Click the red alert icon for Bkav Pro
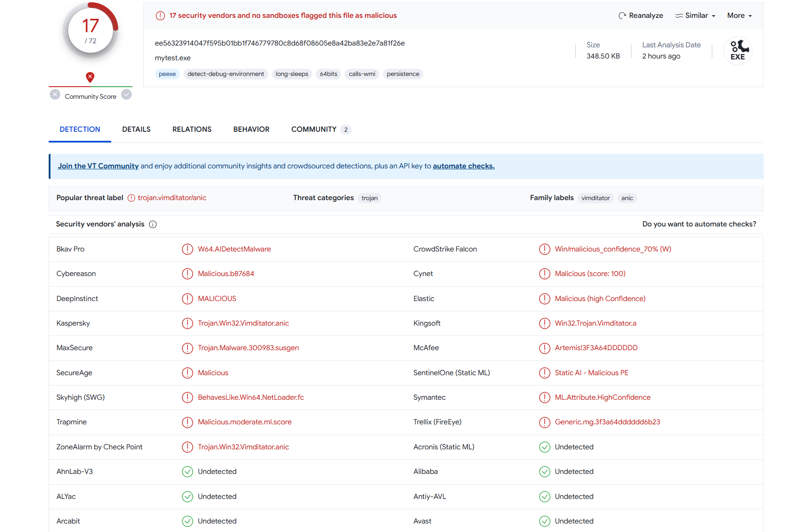The height and width of the screenshot is (532, 802). [x=188, y=249]
